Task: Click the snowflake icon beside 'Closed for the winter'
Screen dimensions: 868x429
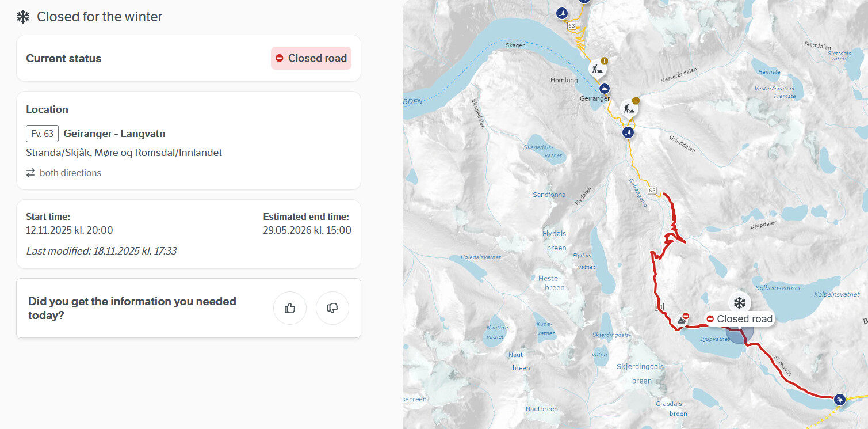Action: (23, 17)
